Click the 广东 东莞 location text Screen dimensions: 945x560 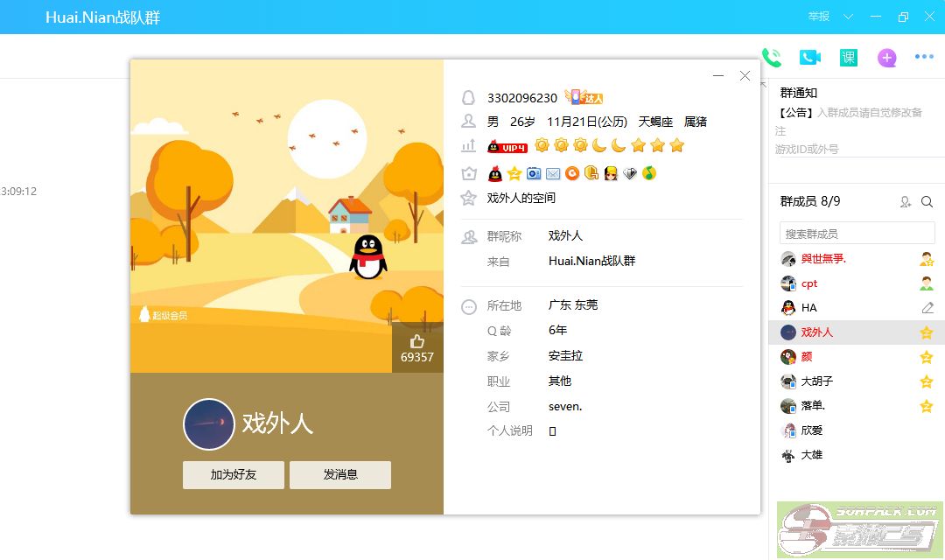point(573,305)
